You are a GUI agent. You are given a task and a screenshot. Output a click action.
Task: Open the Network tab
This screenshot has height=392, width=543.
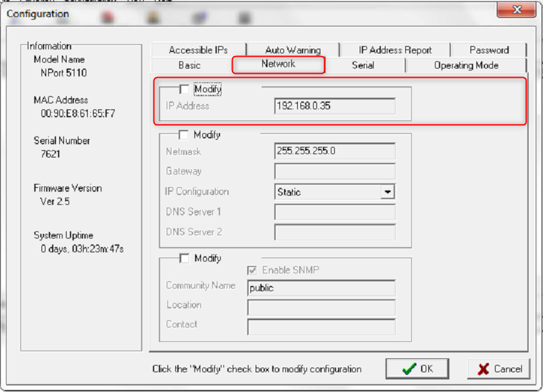278,64
